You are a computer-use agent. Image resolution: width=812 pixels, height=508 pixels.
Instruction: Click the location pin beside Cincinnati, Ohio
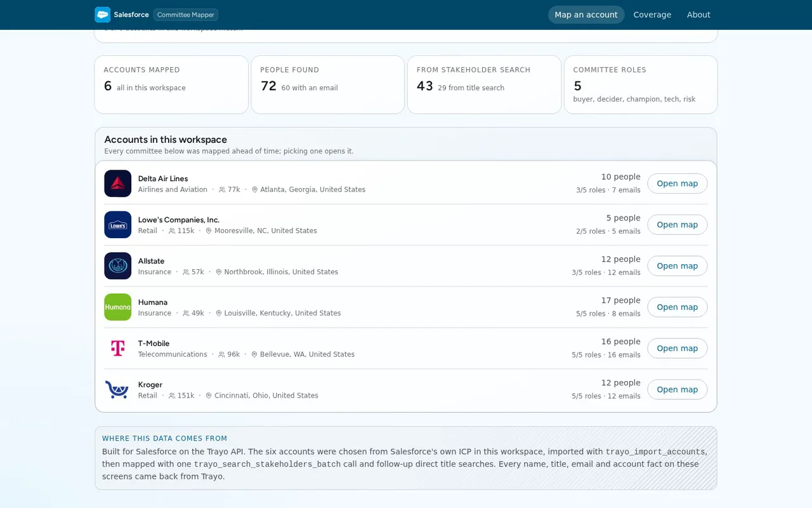coord(209,396)
